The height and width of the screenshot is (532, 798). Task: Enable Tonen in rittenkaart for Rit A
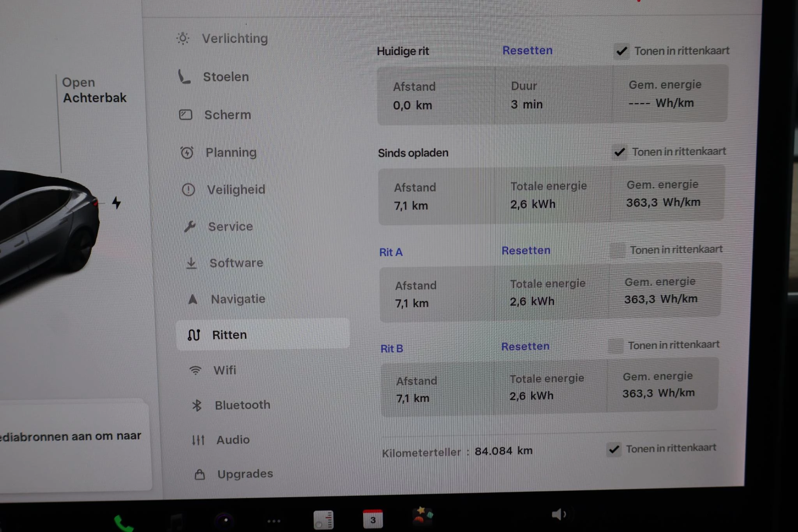(617, 250)
